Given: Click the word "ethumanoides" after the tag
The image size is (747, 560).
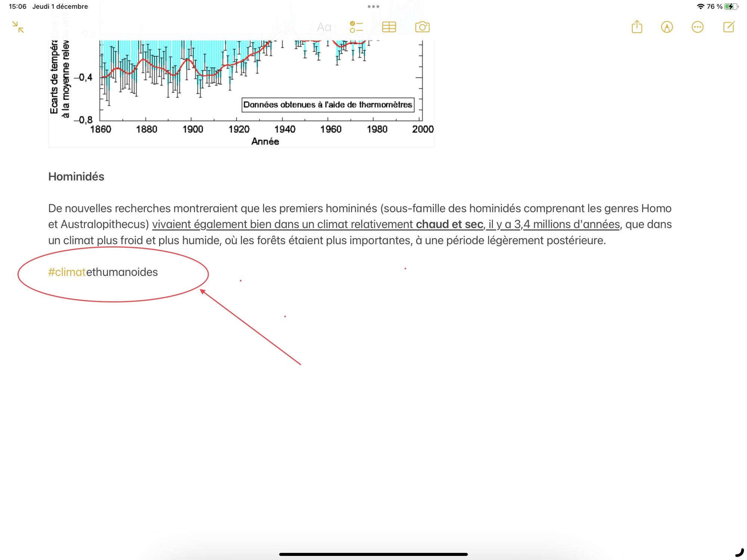Looking at the screenshot, I should 122,272.
